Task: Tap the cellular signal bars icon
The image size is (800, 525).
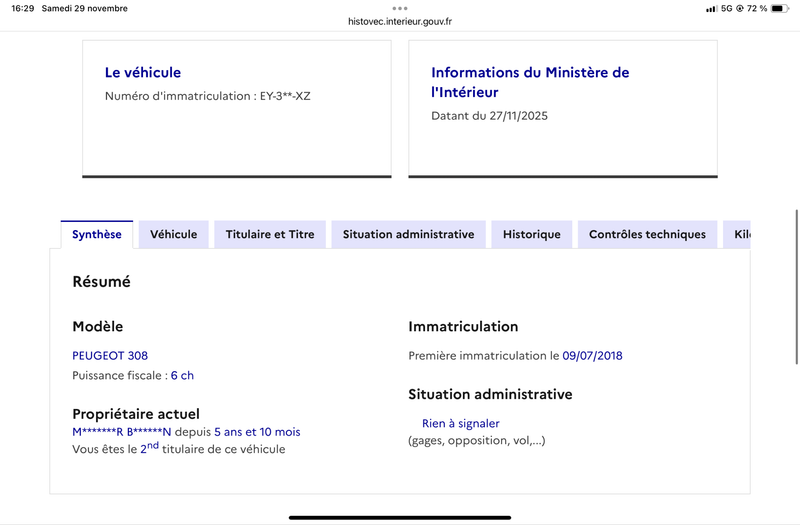Action: pos(711,8)
